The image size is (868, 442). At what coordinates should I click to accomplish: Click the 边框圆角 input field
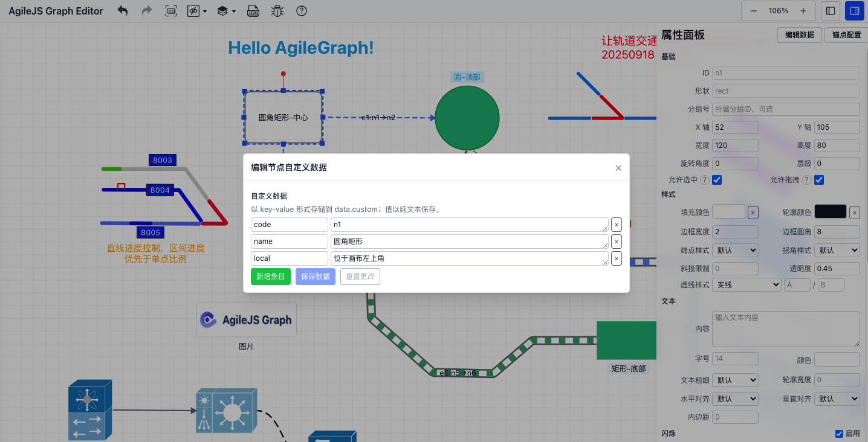tap(837, 232)
